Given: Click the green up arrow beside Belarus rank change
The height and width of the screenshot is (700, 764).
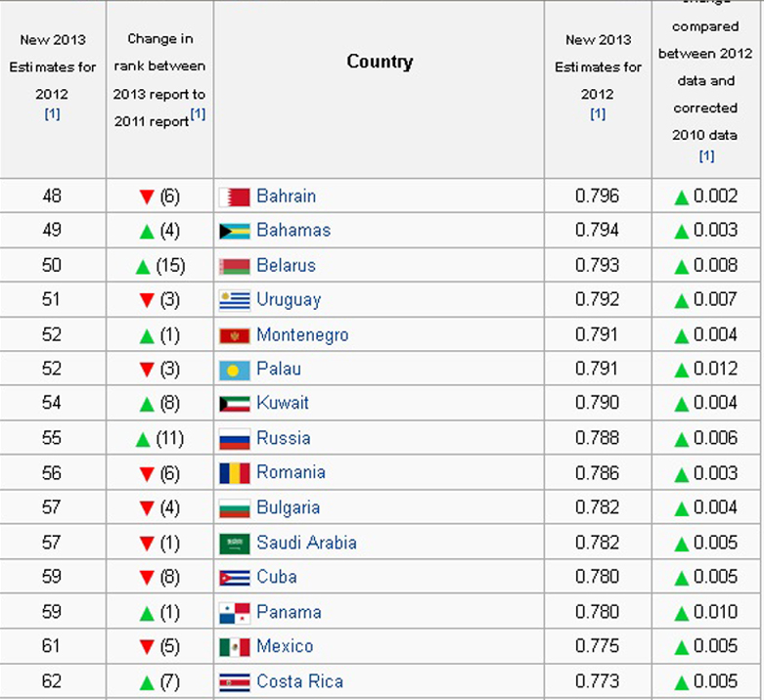Looking at the screenshot, I should pos(143,267).
